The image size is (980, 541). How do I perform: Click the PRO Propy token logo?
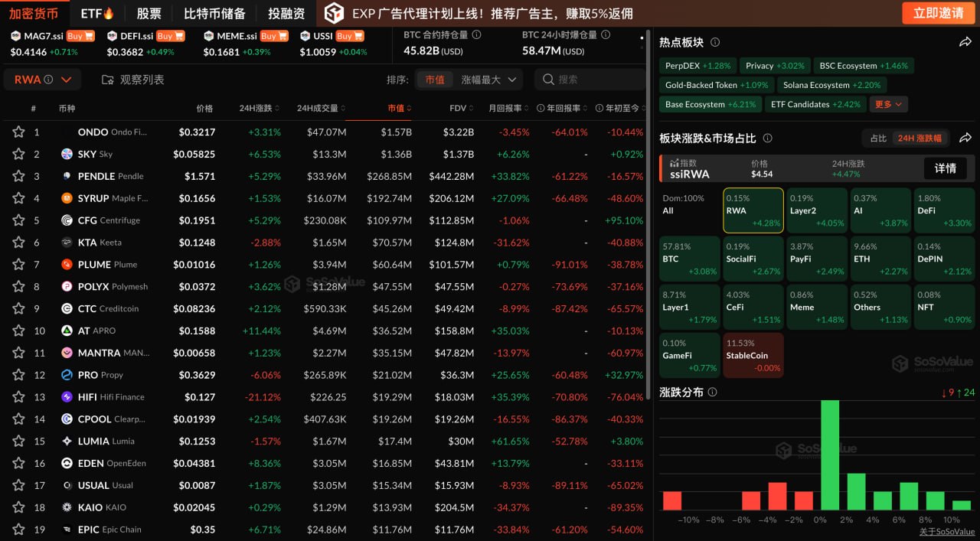click(67, 375)
